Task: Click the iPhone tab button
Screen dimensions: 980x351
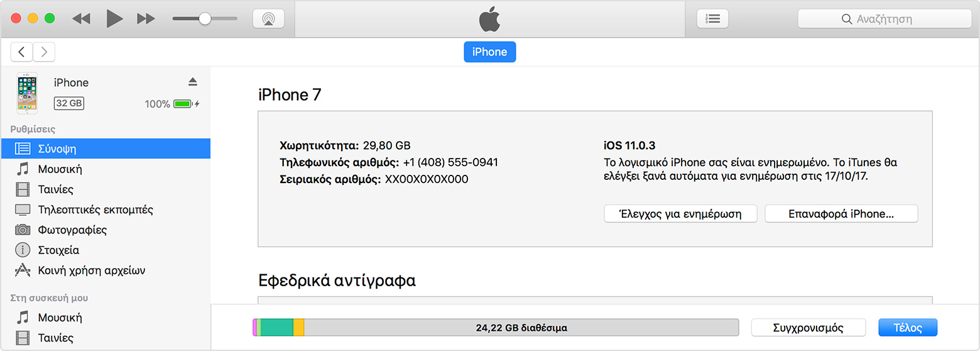Action: (490, 52)
